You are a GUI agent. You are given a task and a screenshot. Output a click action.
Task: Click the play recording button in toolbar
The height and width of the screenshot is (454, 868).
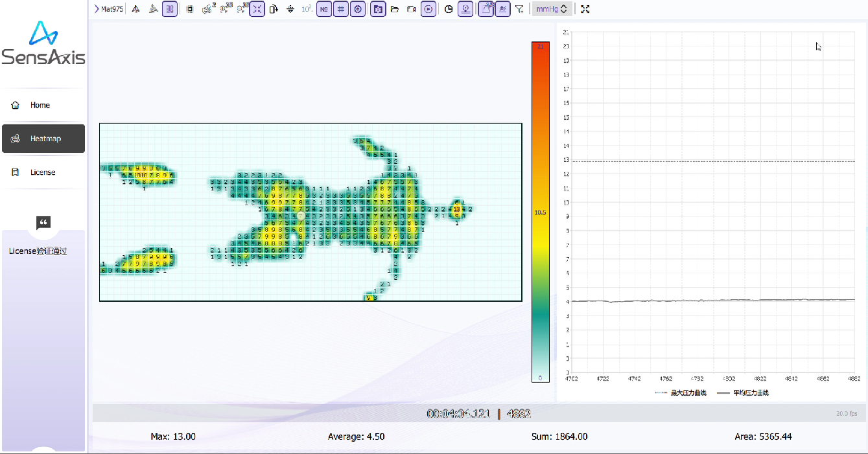[428, 9]
